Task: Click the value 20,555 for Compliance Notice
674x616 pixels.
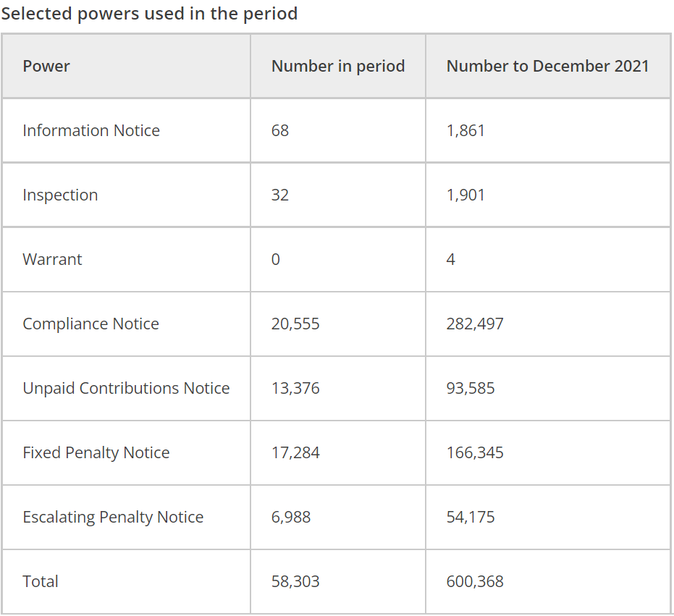Action: click(295, 324)
